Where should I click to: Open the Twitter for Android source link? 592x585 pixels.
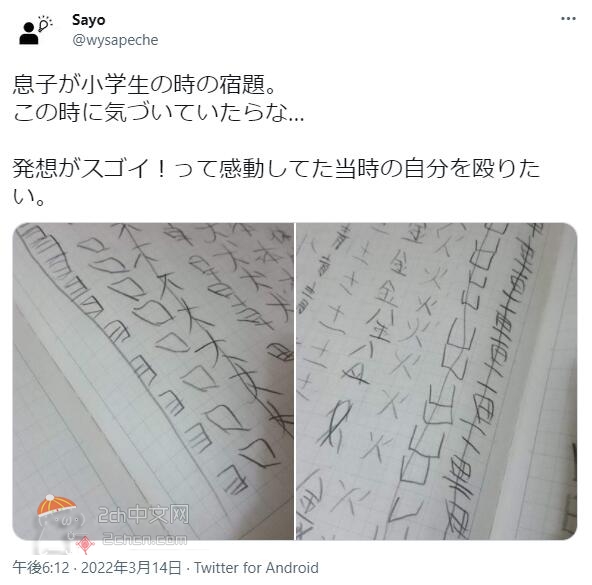(256, 568)
